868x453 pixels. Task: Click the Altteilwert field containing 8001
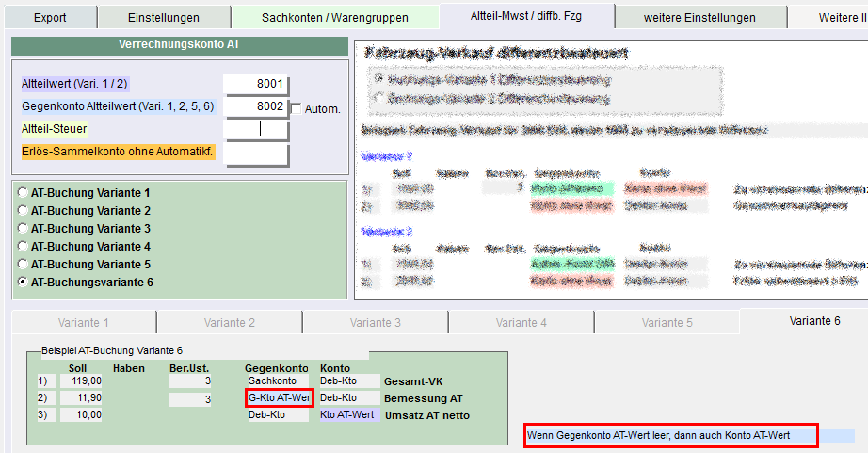(255, 84)
